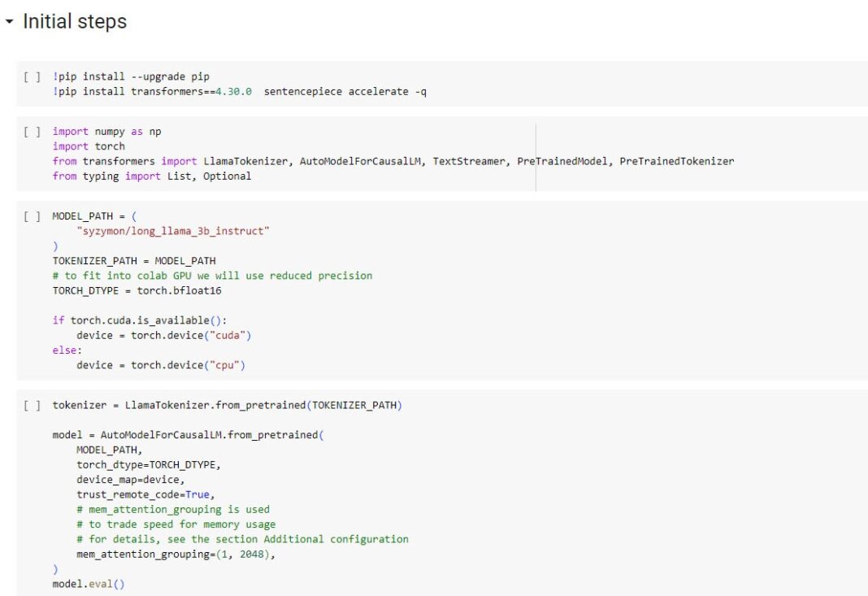Click the AutoModelForCausalLM.from_pretrained line
Screen dimensions: 868x596
click(x=189, y=435)
